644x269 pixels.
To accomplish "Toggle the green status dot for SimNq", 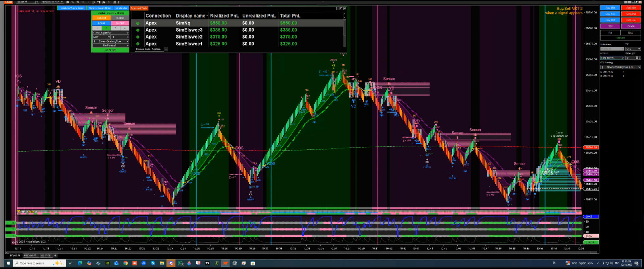I will coord(138,23).
